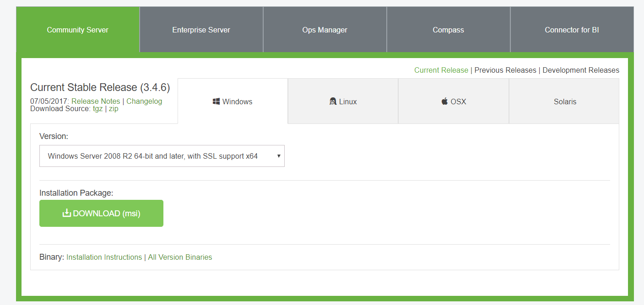Download source as tgz
644x305 pixels.
click(97, 109)
